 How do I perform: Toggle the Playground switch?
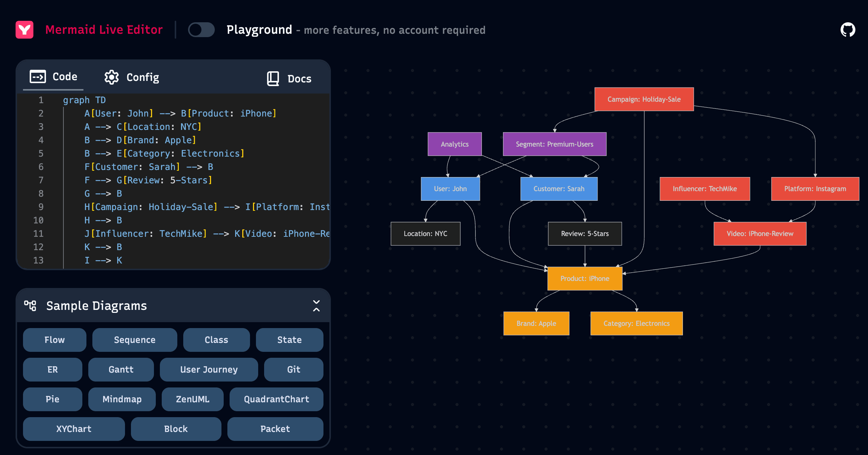[201, 30]
